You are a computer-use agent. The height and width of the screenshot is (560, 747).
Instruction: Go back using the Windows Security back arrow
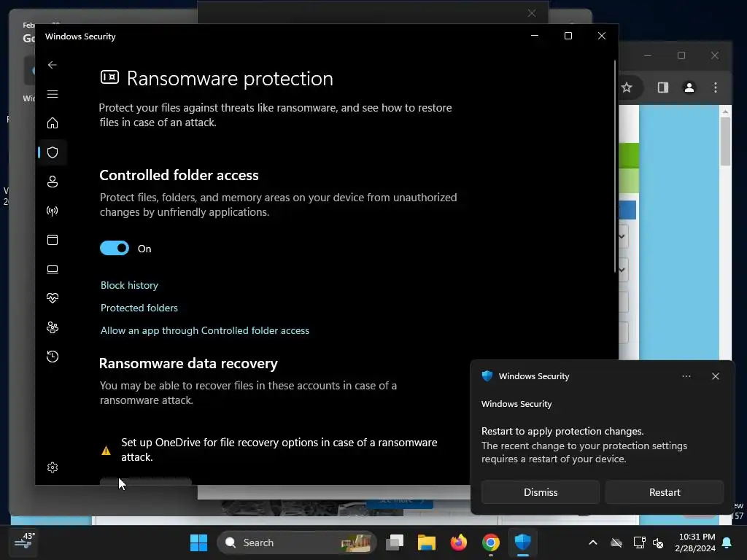click(x=53, y=65)
